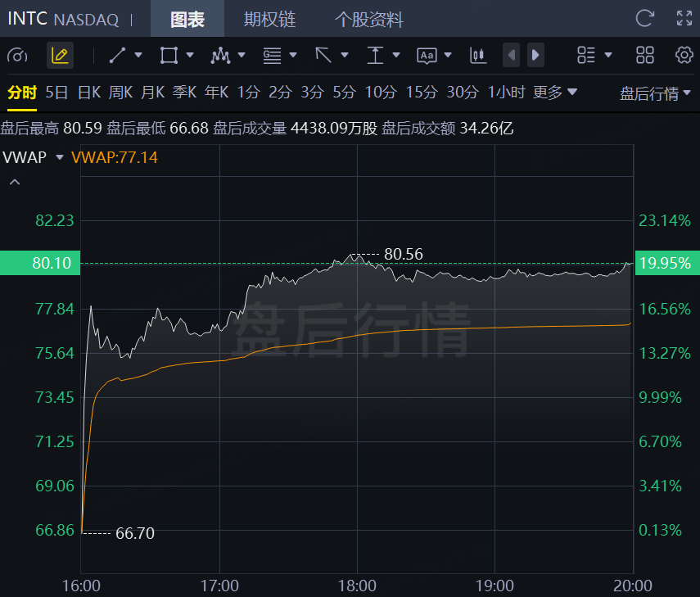Select the 5分 timeframe
This screenshot has width=700, height=597.
pos(344,93)
